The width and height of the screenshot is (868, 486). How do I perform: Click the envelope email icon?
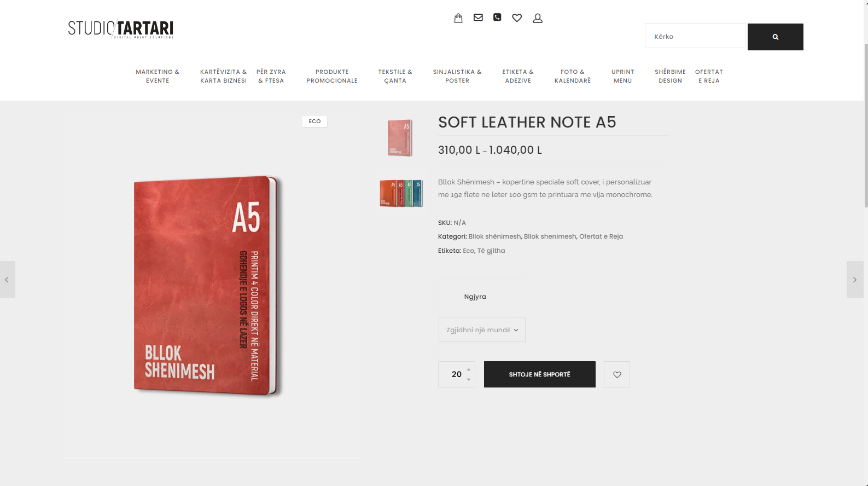[x=478, y=18]
